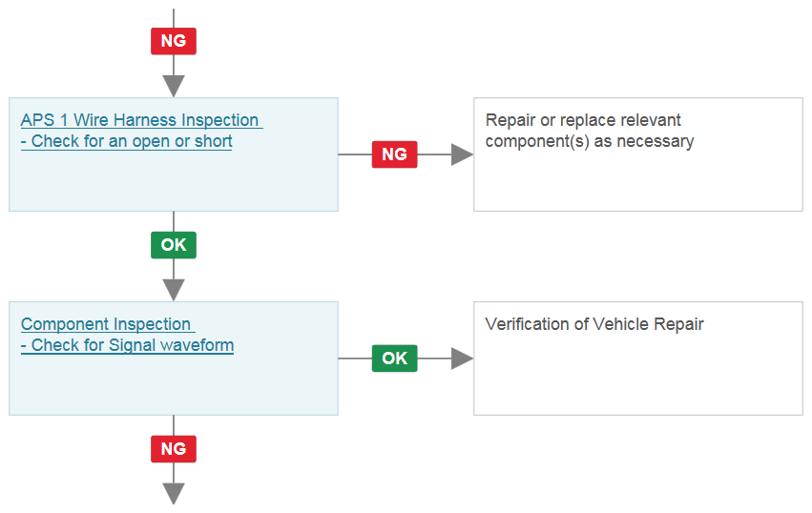Click the OK badge below the APS 1 box
This screenshot has height=513, width=812.
tap(174, 245)
